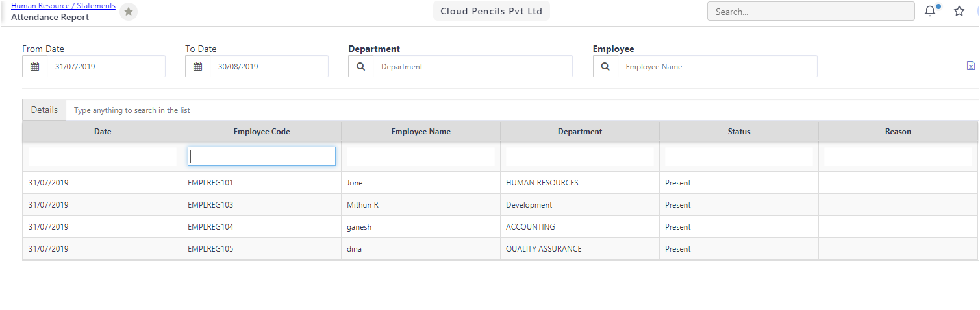
Task: Click the Employee Name lookup field
Action: [717, 66]
